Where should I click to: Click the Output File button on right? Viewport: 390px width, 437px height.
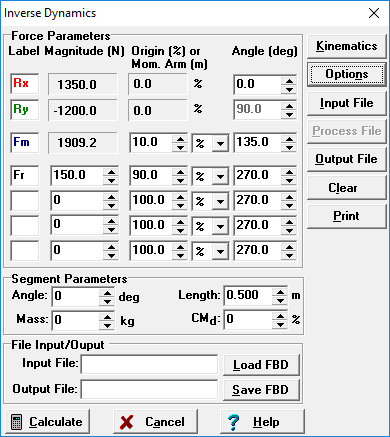(347, 159)
